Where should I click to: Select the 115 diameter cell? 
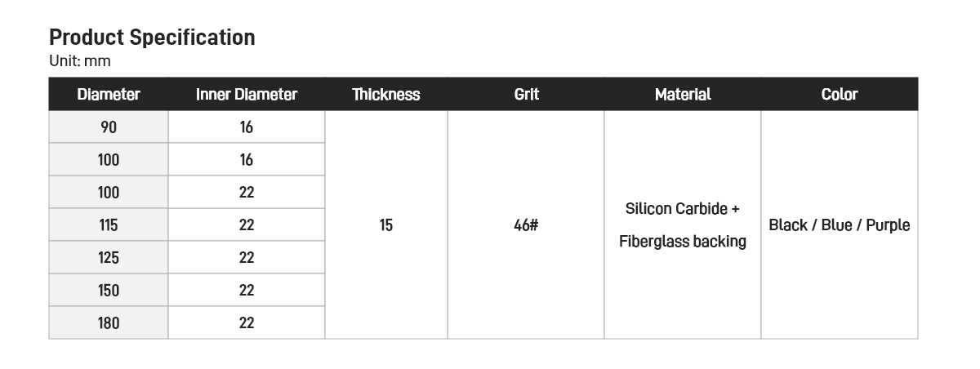point(109,225)
